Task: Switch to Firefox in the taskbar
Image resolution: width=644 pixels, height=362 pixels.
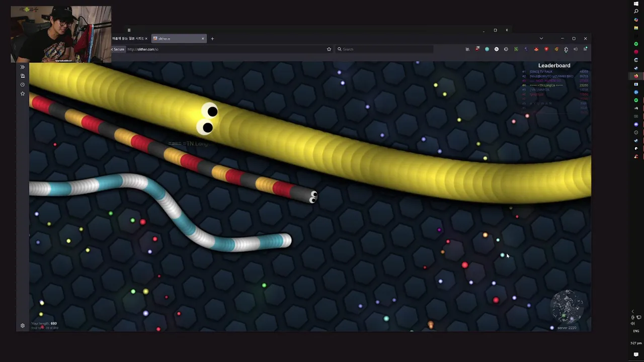Action: tap(636, 76)
